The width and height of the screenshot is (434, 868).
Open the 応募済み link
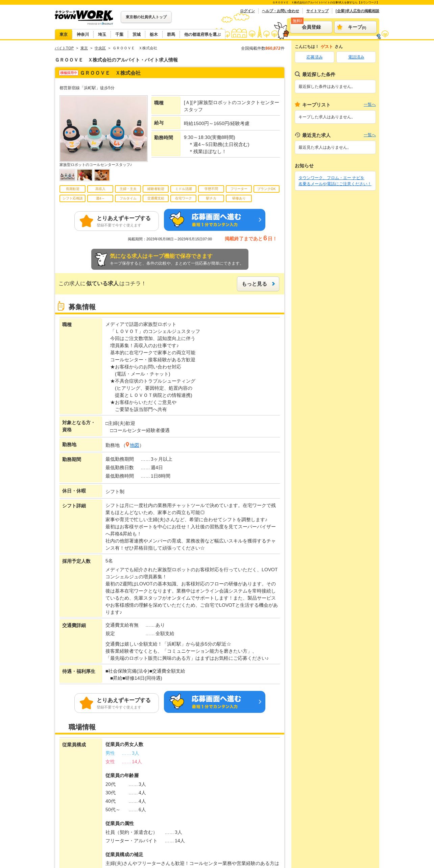coord(314,57)
